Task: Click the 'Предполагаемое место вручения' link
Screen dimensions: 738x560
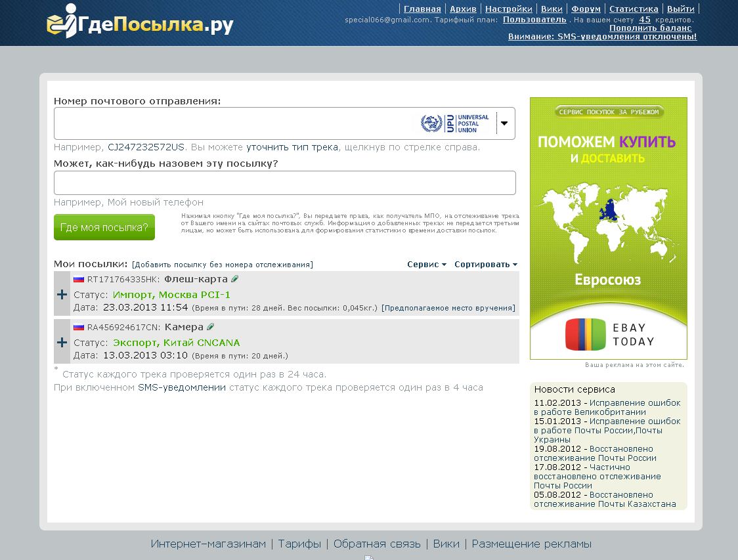Action: click(x=448, y=308)
